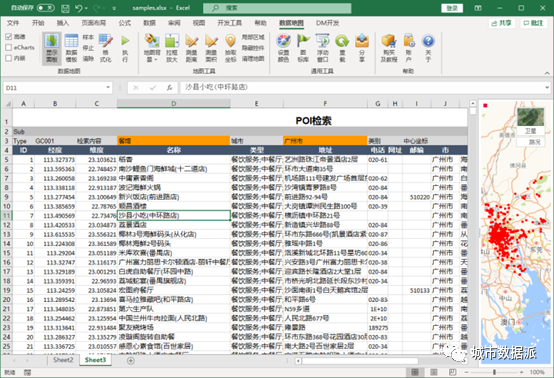Open the 数据模板 data template tool

point(71,48)
